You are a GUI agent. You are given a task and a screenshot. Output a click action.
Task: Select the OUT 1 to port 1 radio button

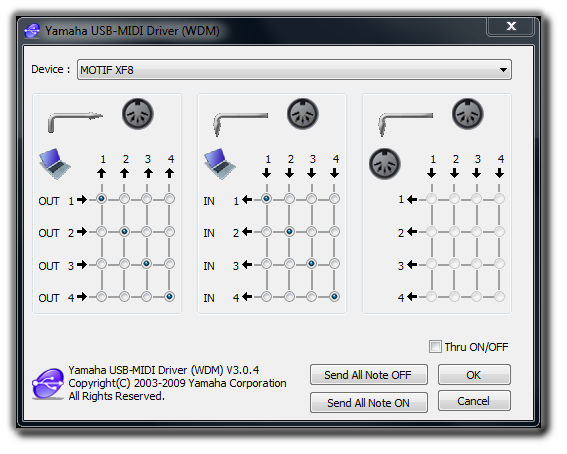tap(102, 199)
